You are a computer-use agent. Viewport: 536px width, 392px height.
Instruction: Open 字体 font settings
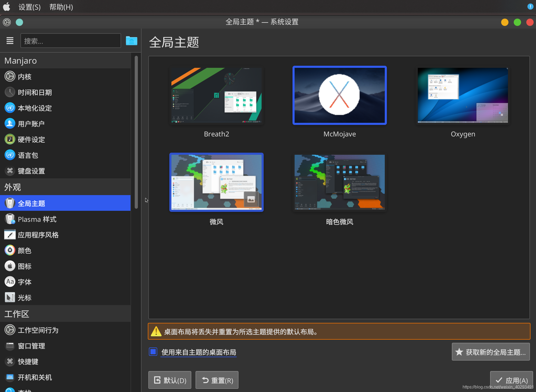coord(10,282)
